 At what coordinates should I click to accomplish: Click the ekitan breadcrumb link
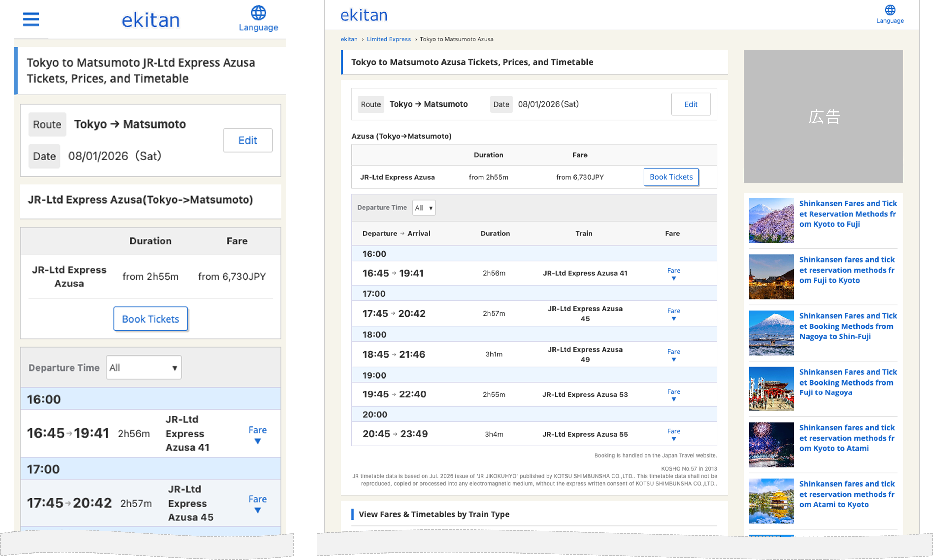tap(349, 39)
